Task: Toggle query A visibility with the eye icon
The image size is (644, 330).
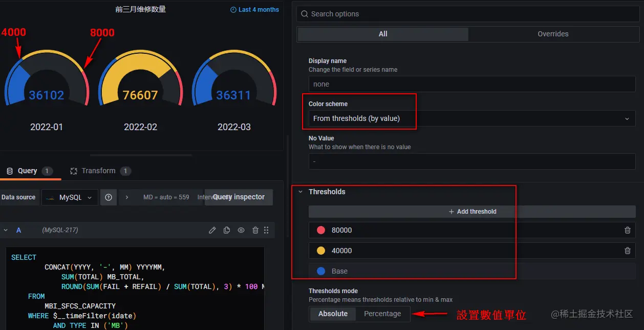Action: click(241, 230)
